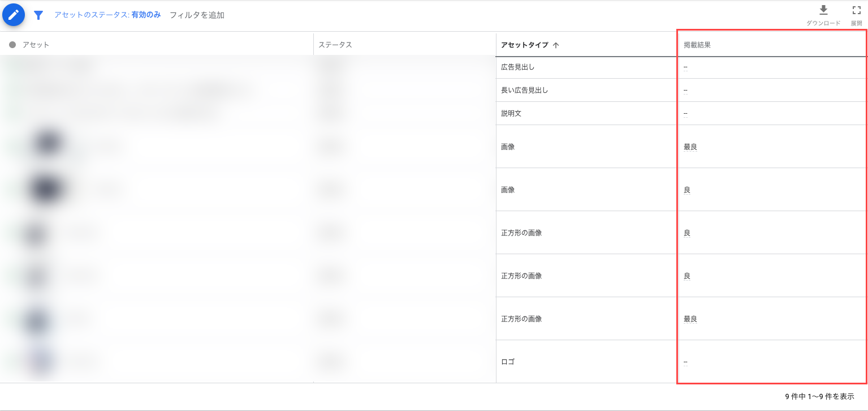
Task: Open the アセットのステータス: 有効のみ filter
Action: click(107, 15)
